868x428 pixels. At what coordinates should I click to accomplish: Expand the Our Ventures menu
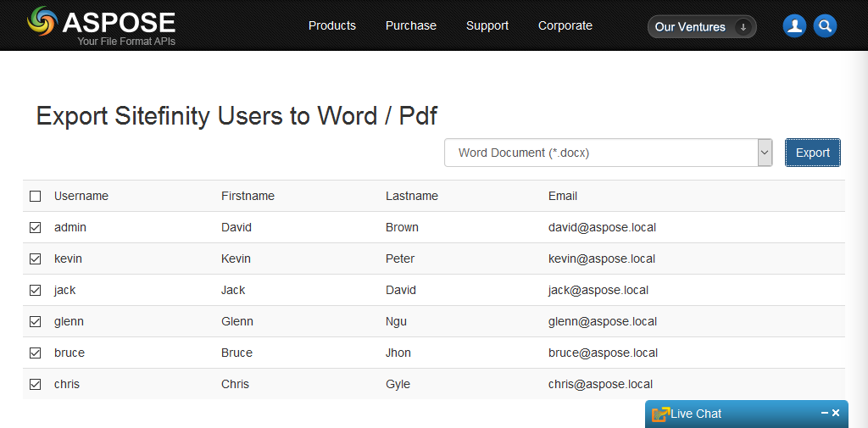point(702,26)
